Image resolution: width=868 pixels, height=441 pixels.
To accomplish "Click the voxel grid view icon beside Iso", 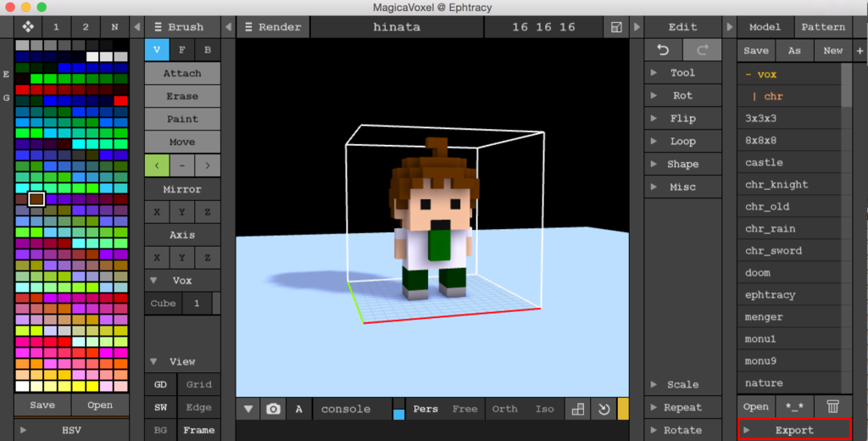I will 578,409.
